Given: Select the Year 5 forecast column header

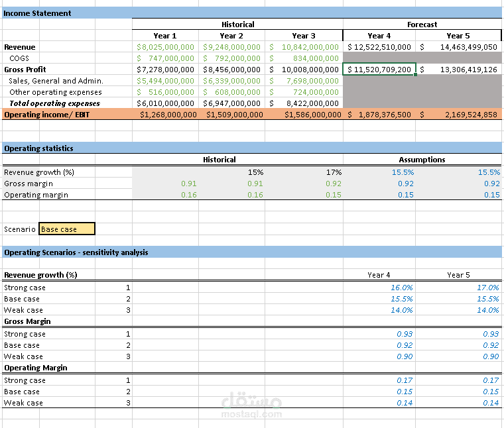Looking at the screenshot, I should coord(458,36).
